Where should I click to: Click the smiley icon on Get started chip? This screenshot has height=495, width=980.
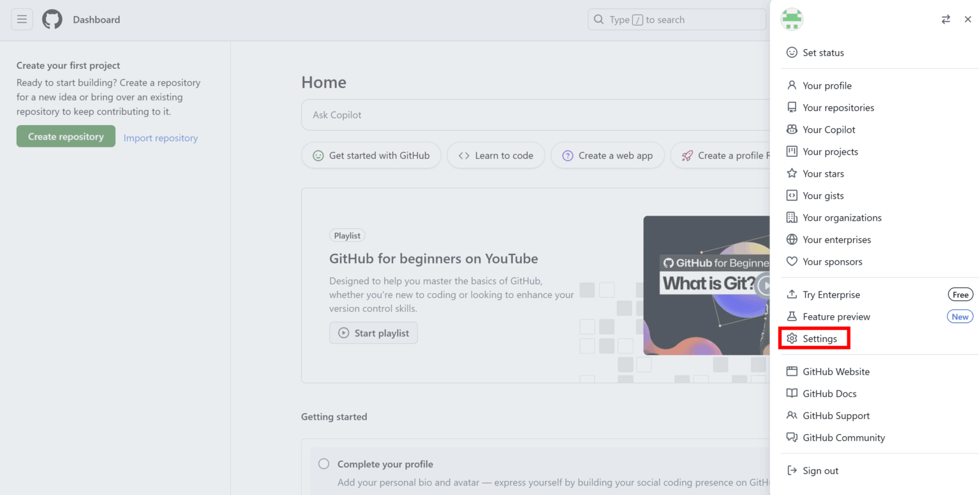[318, 155]
